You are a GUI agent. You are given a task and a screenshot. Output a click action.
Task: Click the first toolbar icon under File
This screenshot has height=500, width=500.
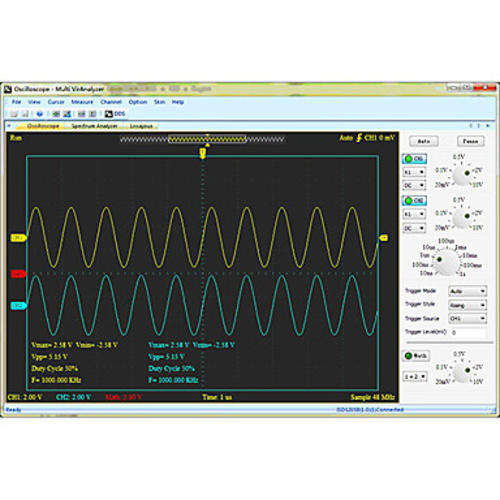pyautogui.click(x=14, y=114)
